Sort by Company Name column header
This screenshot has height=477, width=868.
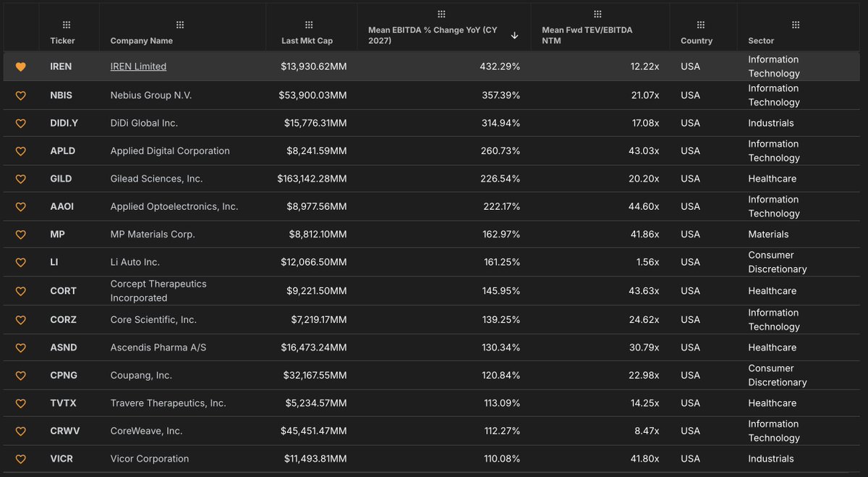141,41
